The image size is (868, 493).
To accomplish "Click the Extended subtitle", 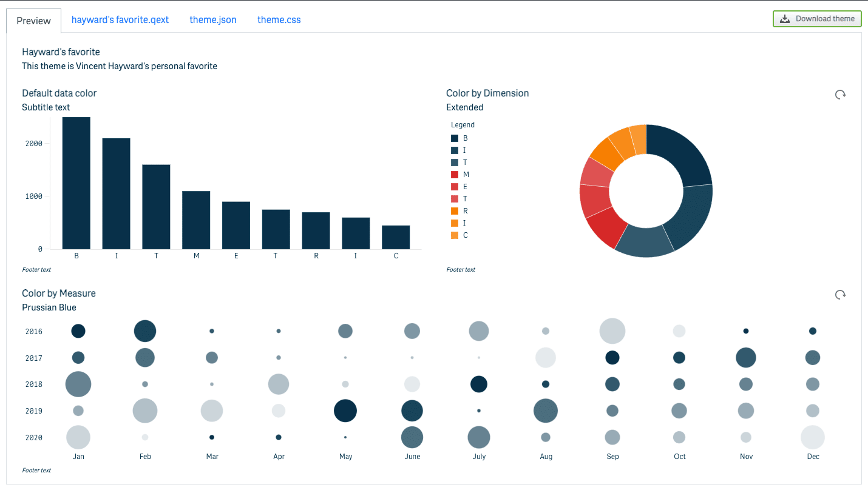I will tap(465, 107).
